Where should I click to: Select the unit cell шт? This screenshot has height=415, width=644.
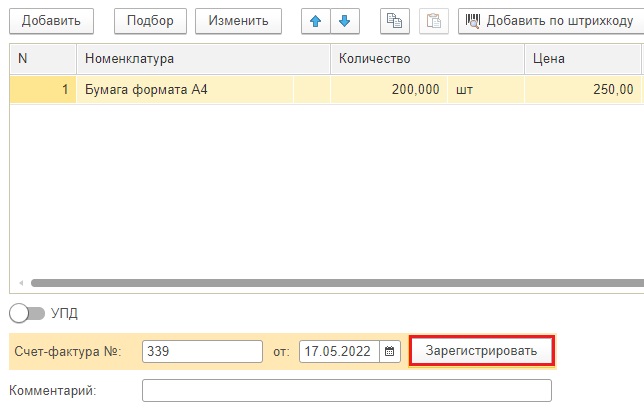coord(486,89)
